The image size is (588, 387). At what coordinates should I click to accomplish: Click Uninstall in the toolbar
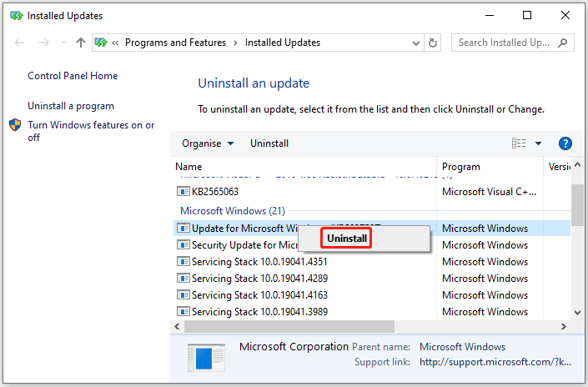tap(269, 143)
